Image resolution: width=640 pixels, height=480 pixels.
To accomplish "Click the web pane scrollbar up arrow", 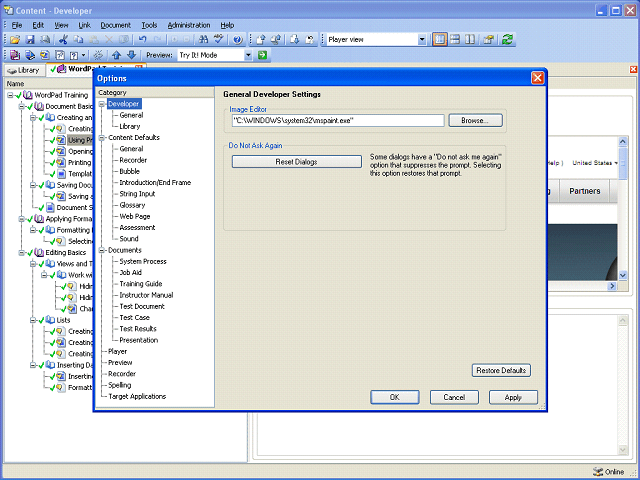I will tap(622, 142).
